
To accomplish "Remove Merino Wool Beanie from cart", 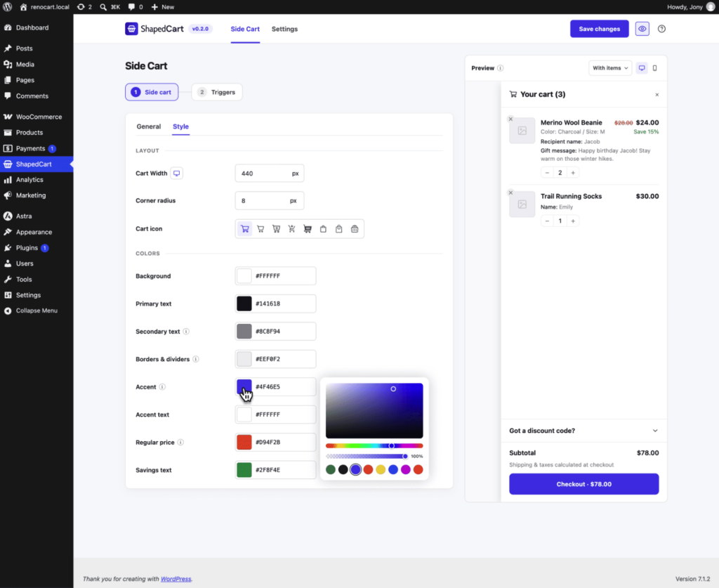I will pos(510,119).
